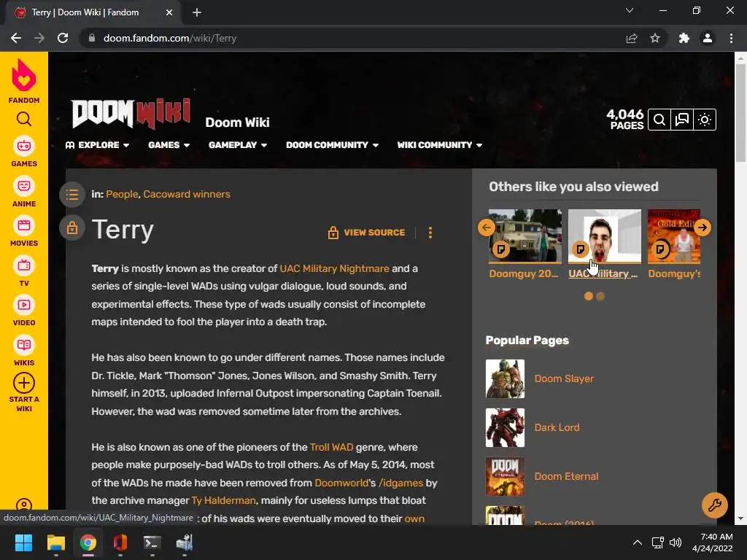Click the page vertical scrollbar thumb

[740, 112]
